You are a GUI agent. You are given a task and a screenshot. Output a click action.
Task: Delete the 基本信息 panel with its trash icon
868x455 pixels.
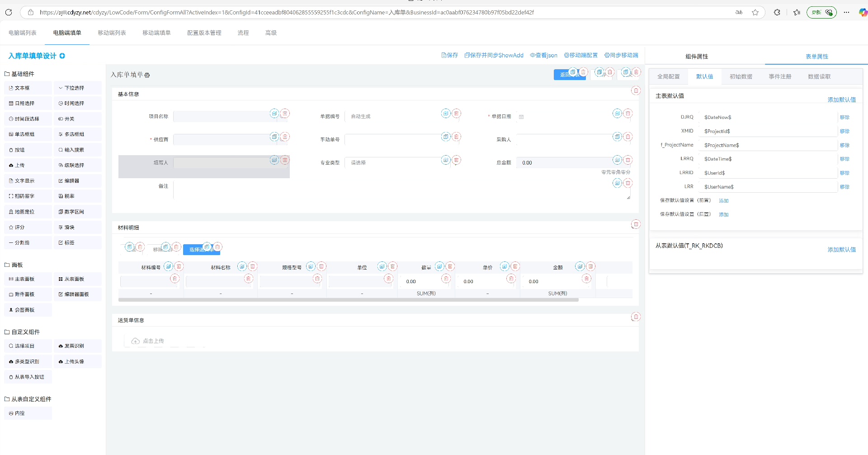[636, 90]
